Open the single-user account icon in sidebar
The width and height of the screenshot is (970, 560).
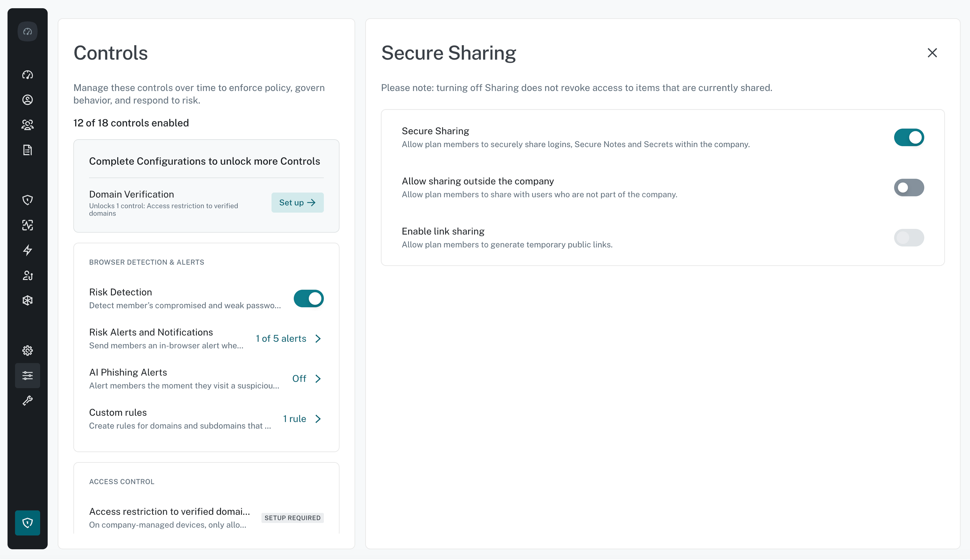tap(27, 100)
